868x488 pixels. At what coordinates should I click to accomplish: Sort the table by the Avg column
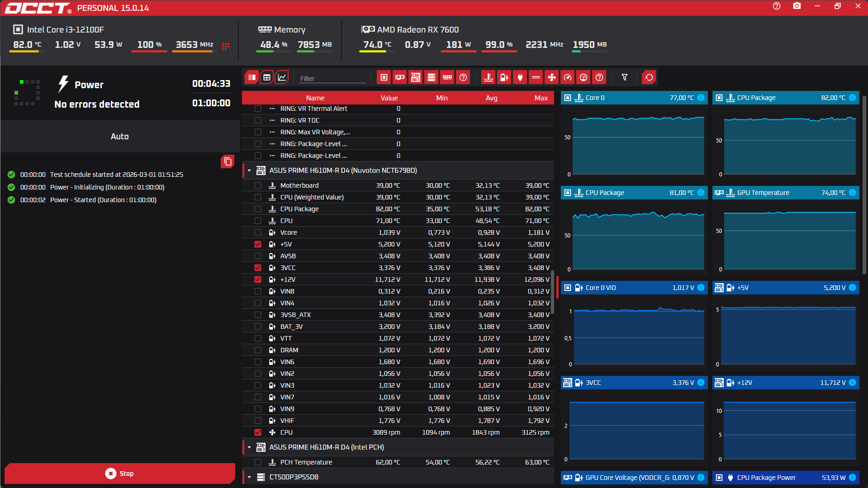coord(492,98)
